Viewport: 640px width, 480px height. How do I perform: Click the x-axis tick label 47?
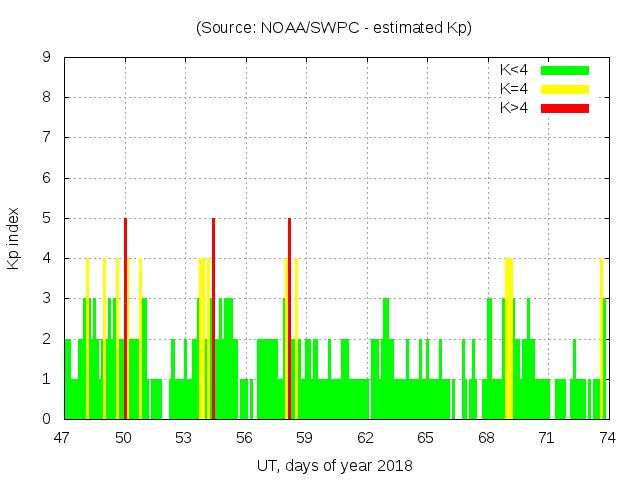point(63,437)
